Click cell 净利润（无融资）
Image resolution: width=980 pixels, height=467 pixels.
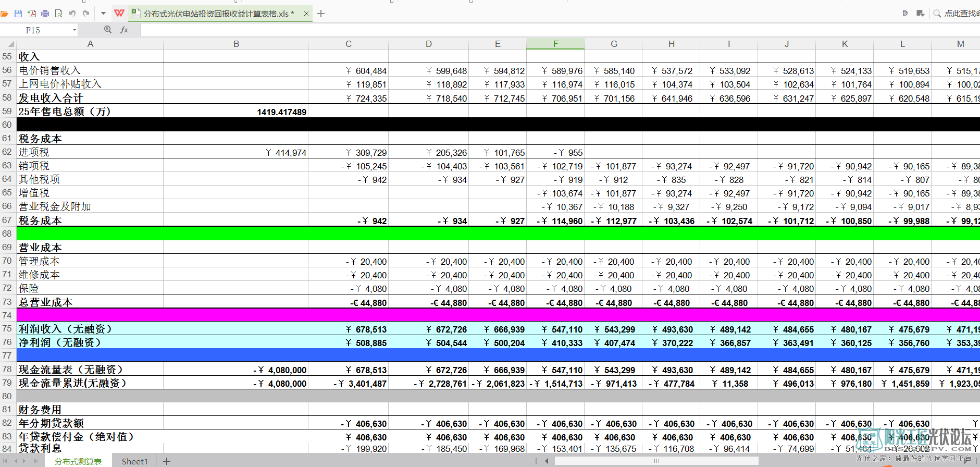click(x=90, y=342)
